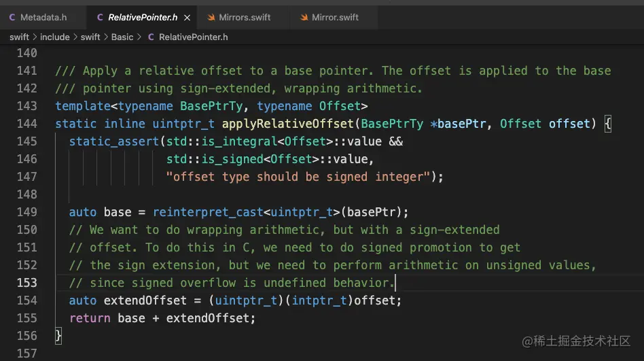644x361 pixels.
Task: Click the 'swift' root breadcrumb
Action: [19, 37]
